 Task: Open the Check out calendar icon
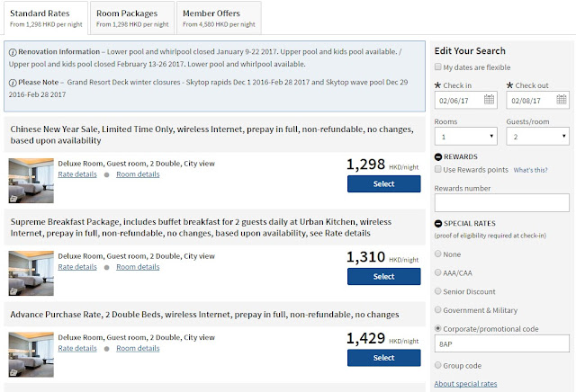coord(563,100)
